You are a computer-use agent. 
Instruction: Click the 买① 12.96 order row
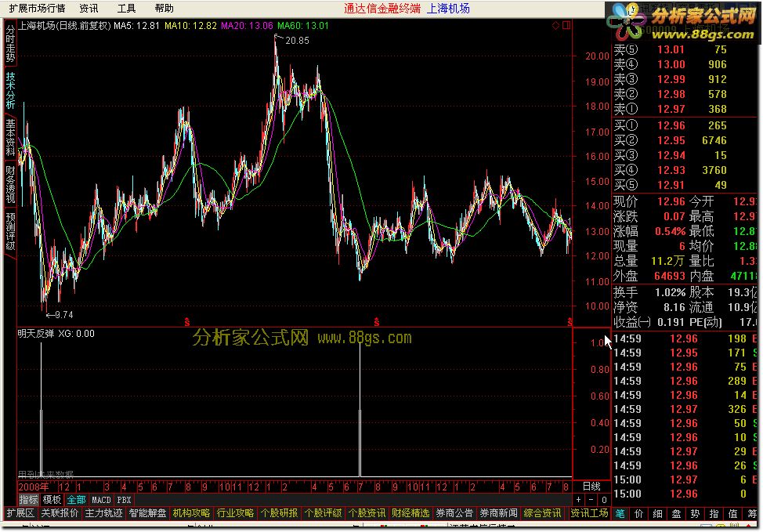coord(684,125)
